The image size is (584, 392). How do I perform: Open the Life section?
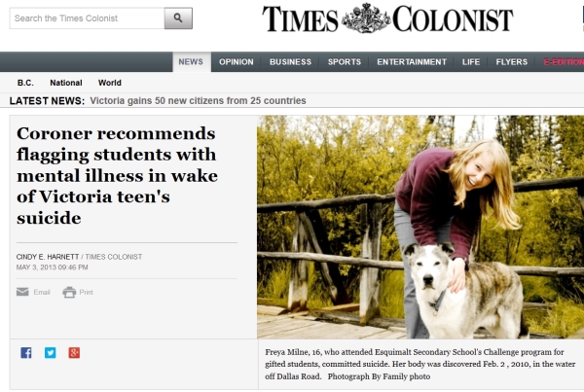tap(471, 62)
